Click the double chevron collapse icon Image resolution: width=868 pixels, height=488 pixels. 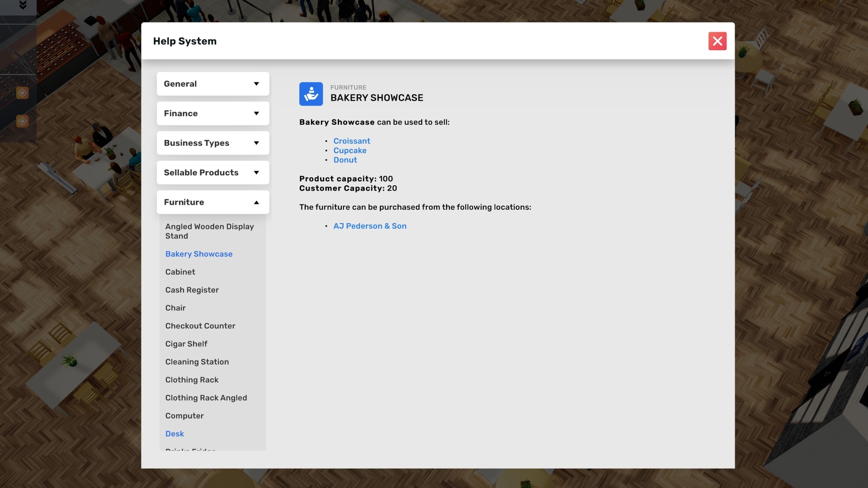pyautogui.click(x=23, y=5)
